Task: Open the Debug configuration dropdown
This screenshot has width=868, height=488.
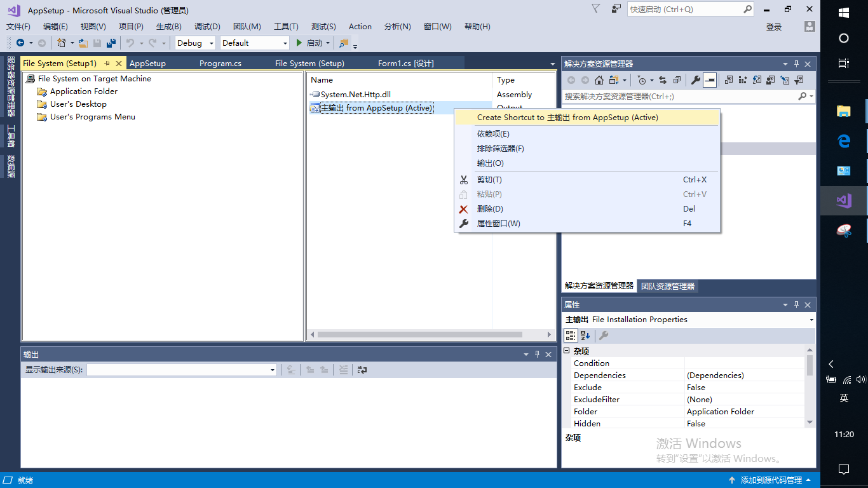Action: [212, 43]
